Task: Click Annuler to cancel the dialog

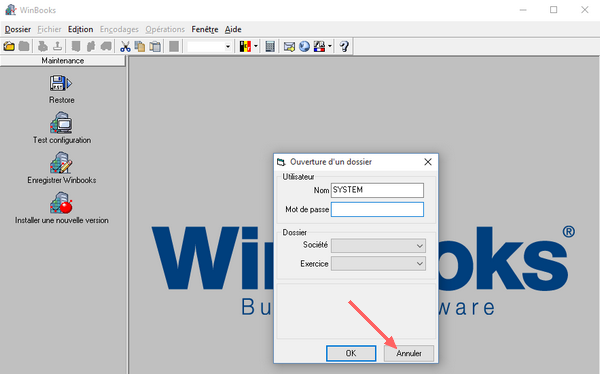Action: [409, 353]
